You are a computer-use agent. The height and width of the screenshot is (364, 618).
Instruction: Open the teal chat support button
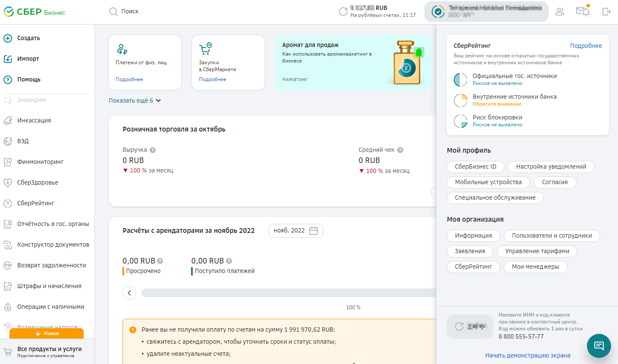coord(599,345)
